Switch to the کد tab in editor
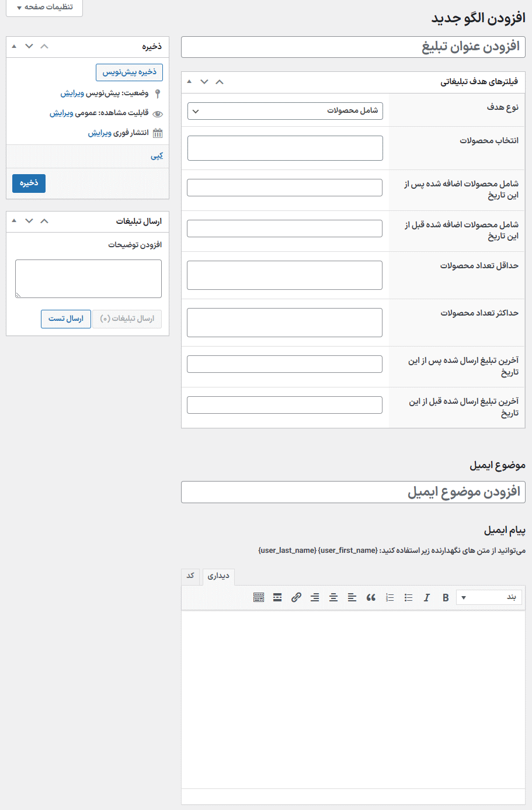 (190, 576)
